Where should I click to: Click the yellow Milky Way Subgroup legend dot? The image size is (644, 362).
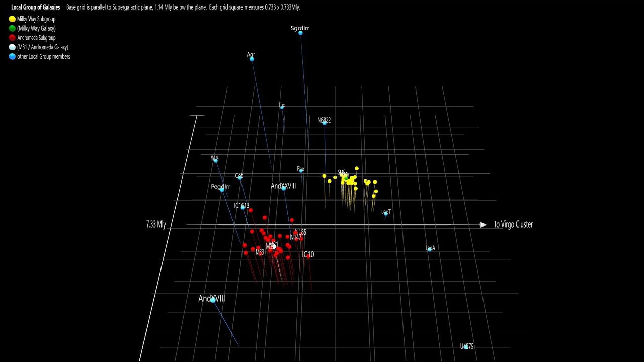coord(12,19)
